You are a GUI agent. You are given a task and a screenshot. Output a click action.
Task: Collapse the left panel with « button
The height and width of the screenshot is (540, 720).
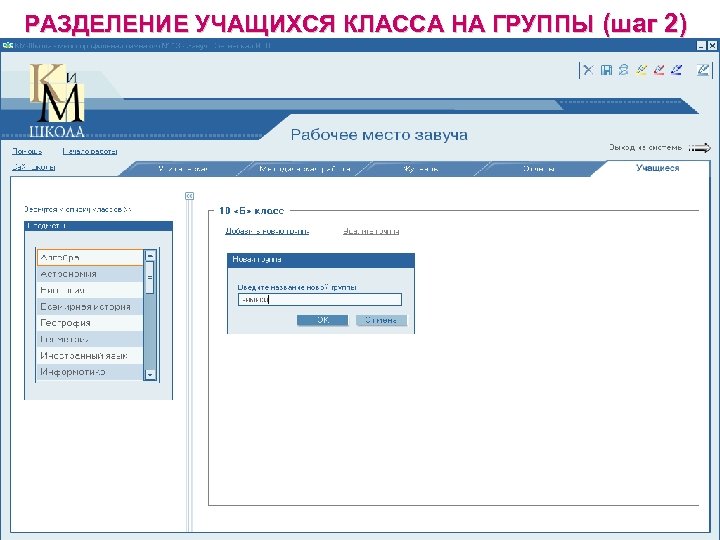click(189, 196)
